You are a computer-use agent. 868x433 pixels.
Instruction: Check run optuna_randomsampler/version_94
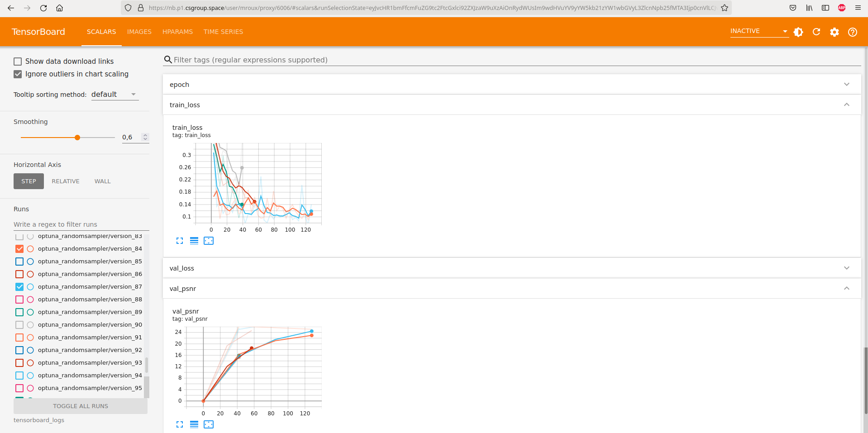click(19, 376)
